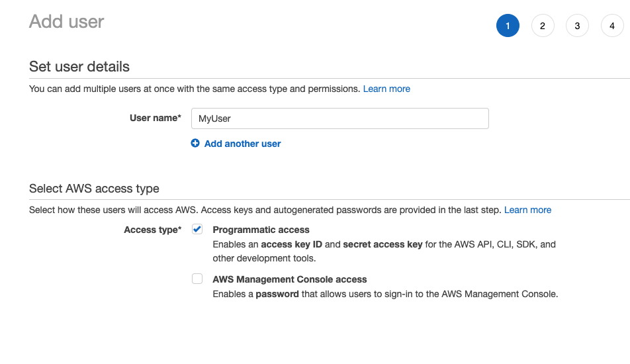The image size is (630, 364).
Task: Enable AWS Management Console access checkbox
Action: tap(197, 279)
